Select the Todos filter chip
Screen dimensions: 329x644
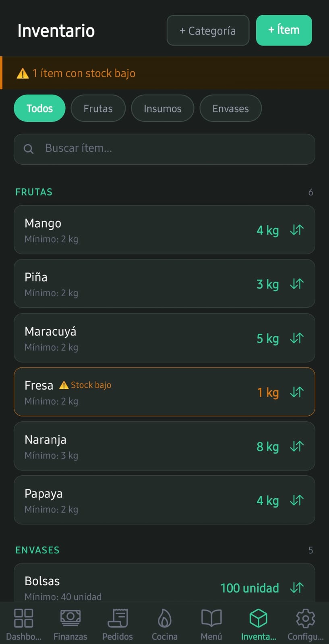(39, 108)
